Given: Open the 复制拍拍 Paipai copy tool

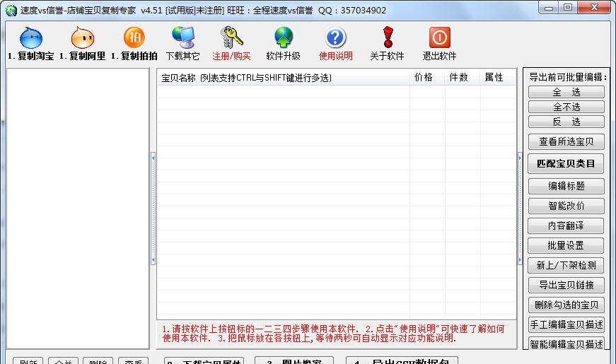Looking at the screenshot, I should point(134,44).
